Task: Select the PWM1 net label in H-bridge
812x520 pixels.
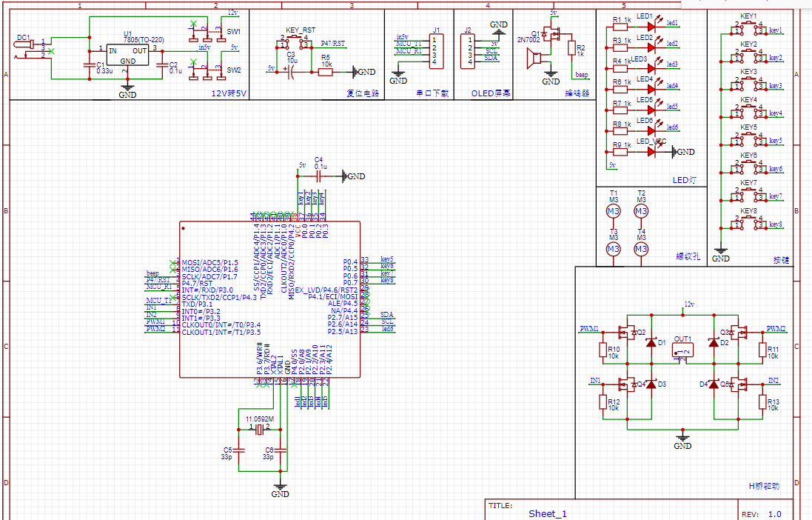Action: (x=588, y=329)
